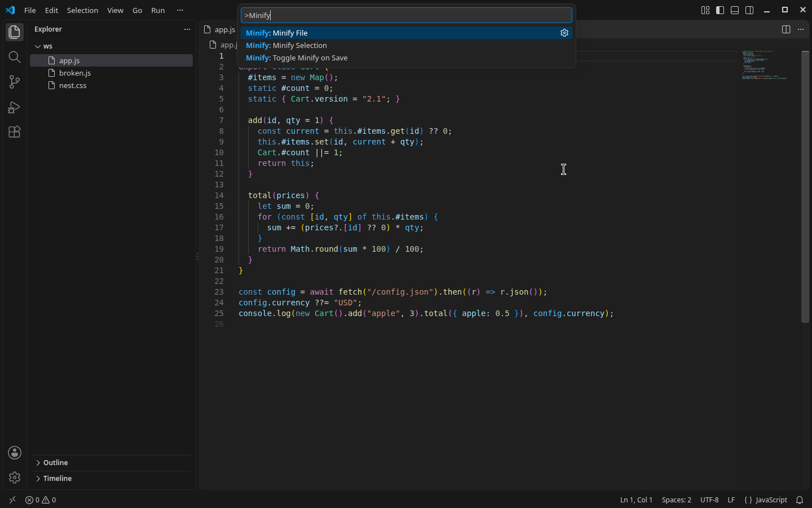This screenshot has height=508, width=812.
Task: Toggle the primary side bar
Action: (x=720, y=10)
